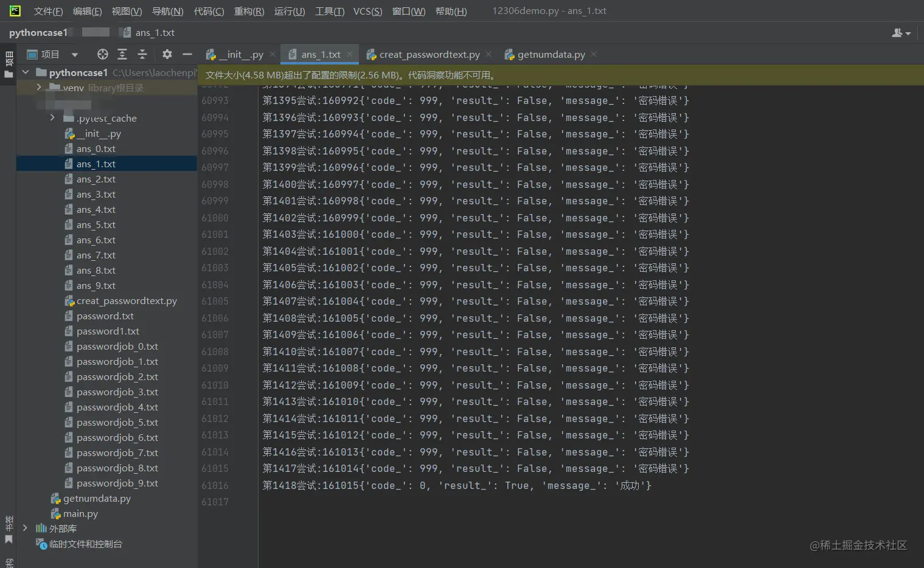Toggle the 项目 tool window sidebar button
This screenshot has height=568, width=924.
tap(9, 64)
